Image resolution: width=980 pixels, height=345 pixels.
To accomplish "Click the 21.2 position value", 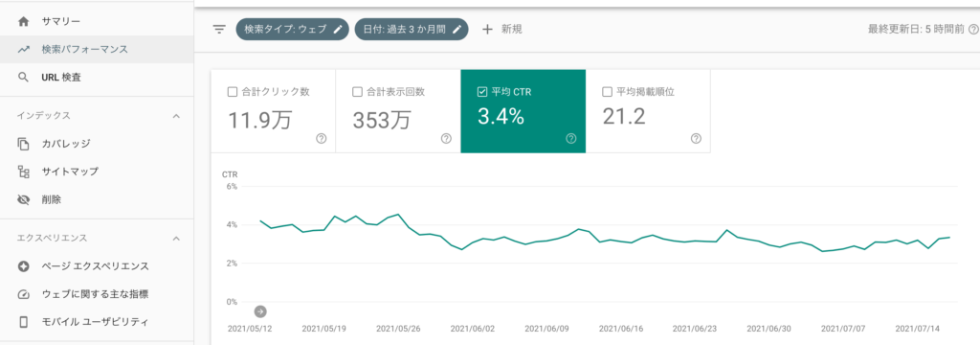I will click(x=624, y=117).
